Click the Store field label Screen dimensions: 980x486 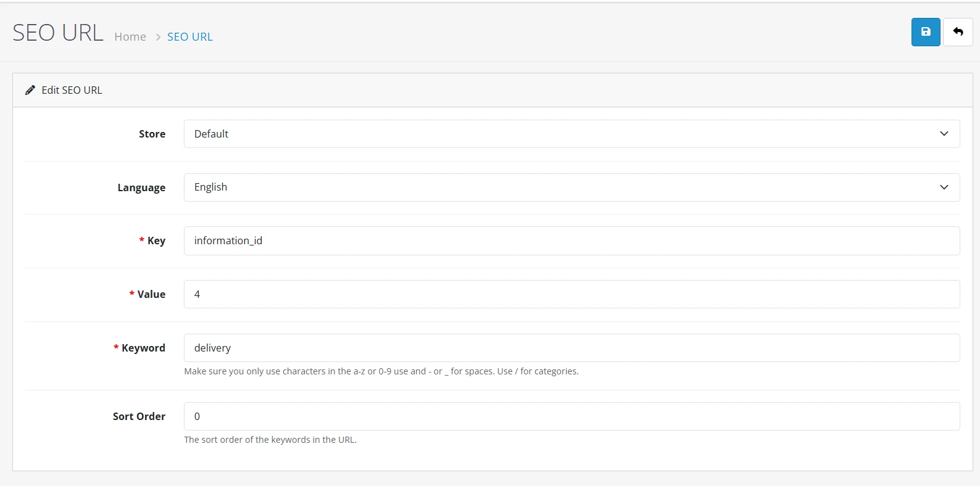(x=152, y=134)
